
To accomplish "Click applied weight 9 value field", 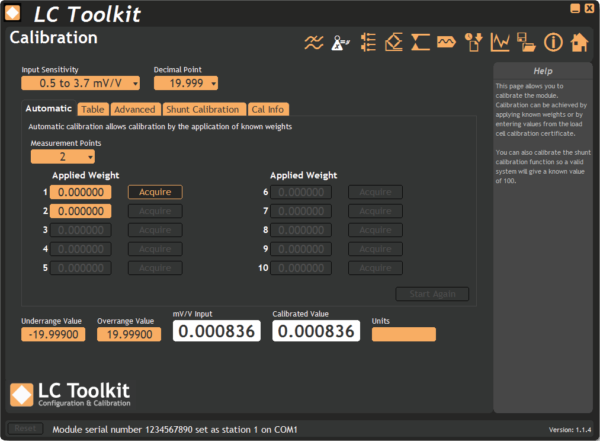I will [x=301, y=249].
